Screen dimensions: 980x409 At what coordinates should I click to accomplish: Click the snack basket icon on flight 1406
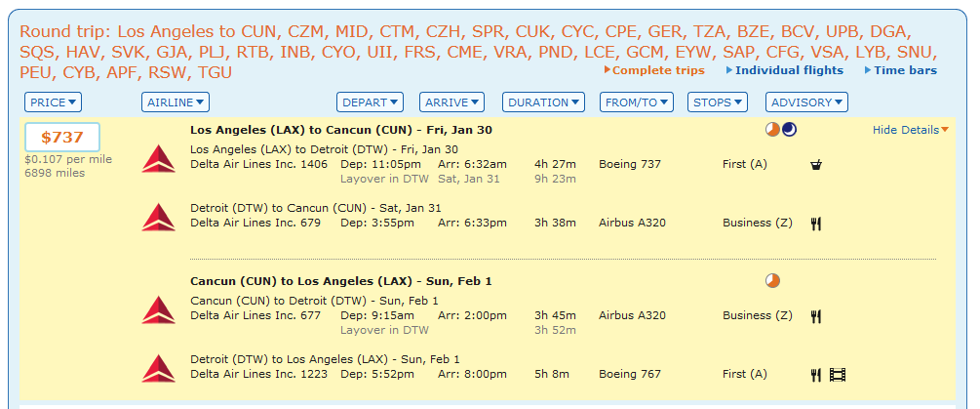point(816,165)
